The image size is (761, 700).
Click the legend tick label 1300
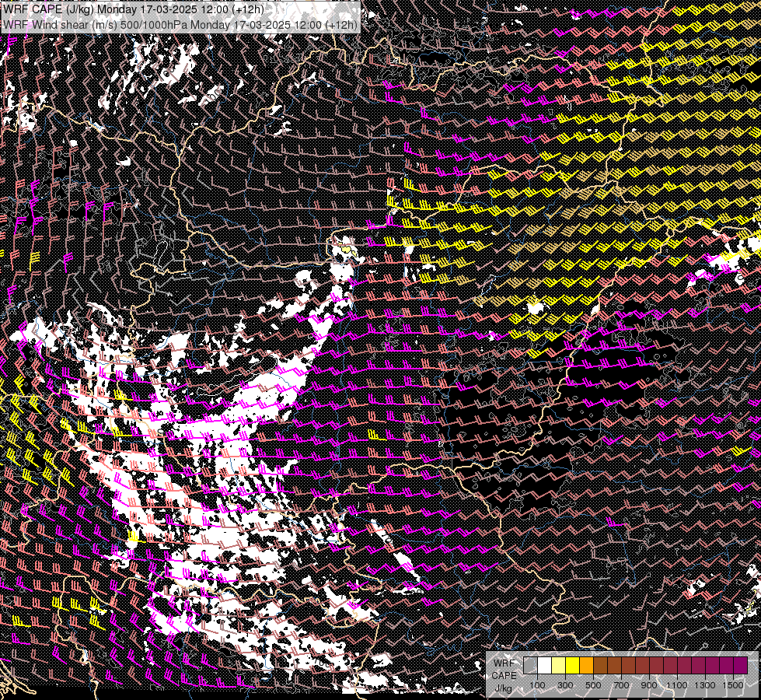click(705, 685)
